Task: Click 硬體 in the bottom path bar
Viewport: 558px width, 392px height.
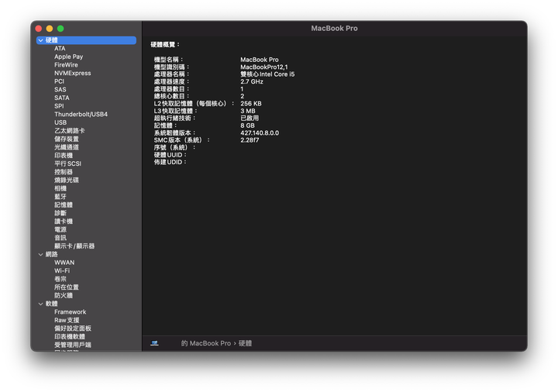Action: 245,343
